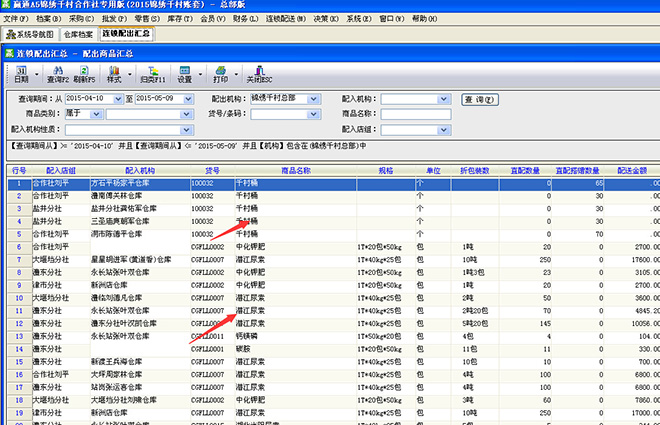Open the 样式 style toolbar icon

coord(113,73)
